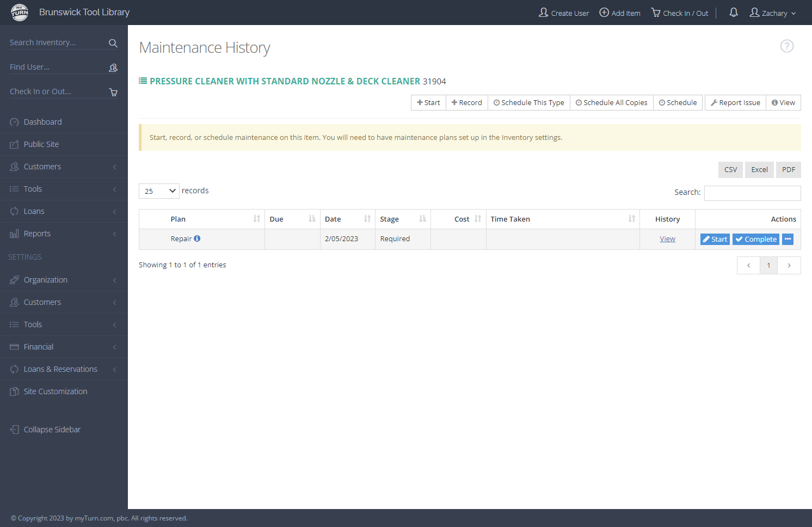812x527 pixels.
Task: Open the help question mark icon
Action: (787, 46)
